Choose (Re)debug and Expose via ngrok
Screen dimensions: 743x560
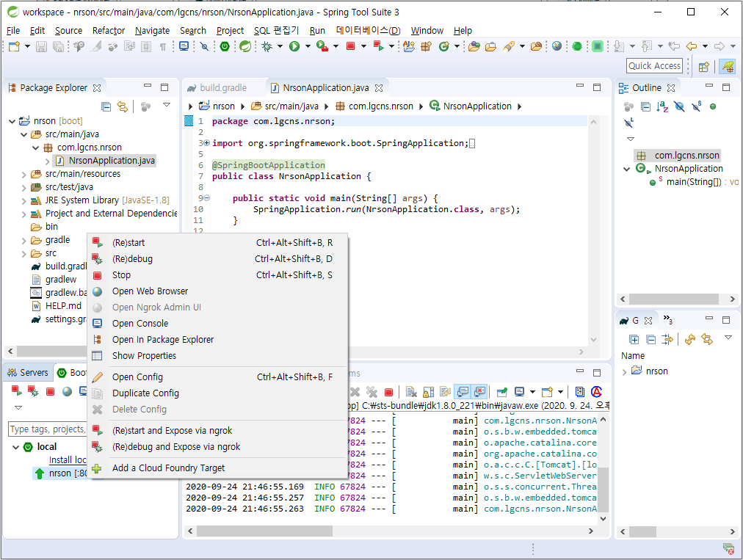point(217,446)
